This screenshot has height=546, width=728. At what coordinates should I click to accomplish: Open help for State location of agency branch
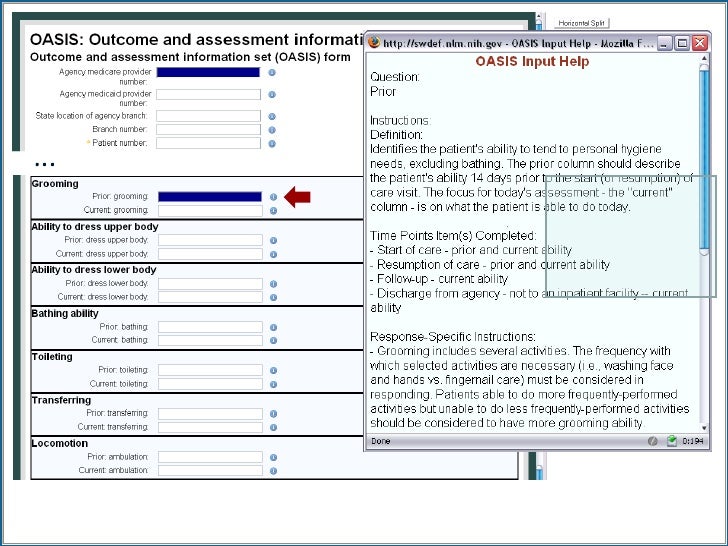point(272,117)
